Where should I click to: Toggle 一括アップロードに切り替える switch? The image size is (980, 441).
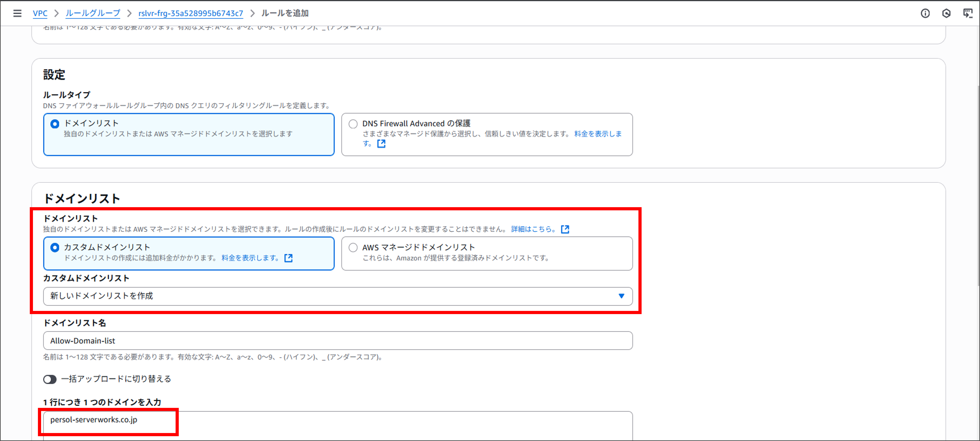tap(50, 379)
